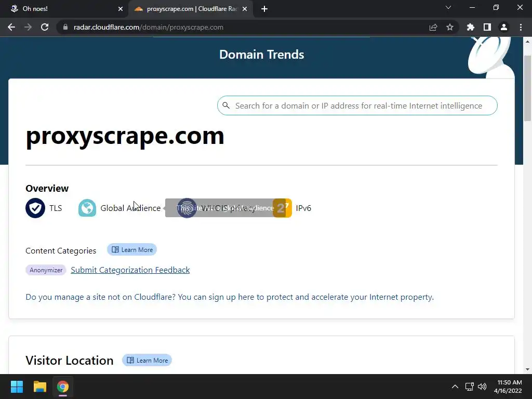Reload the page
Screen dimensions: 532x399
tap(45, 27)
